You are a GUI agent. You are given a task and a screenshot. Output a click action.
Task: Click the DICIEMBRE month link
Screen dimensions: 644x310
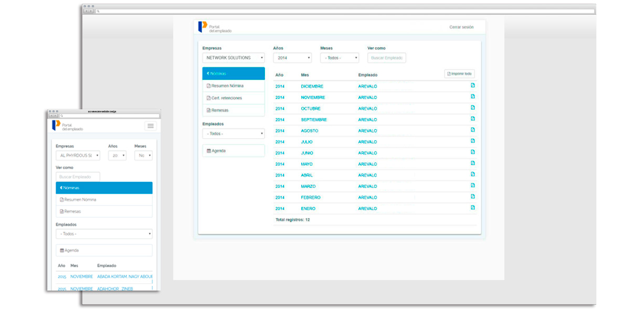312,86
